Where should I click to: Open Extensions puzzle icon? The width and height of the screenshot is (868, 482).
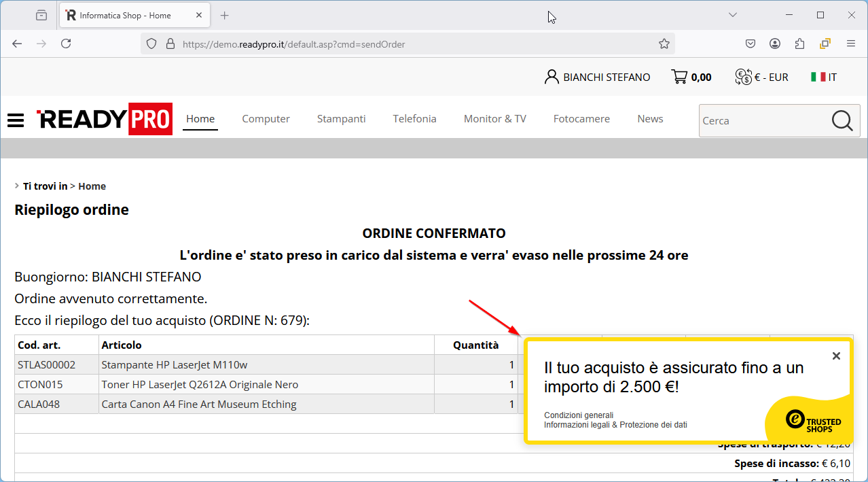pos(799,44)
